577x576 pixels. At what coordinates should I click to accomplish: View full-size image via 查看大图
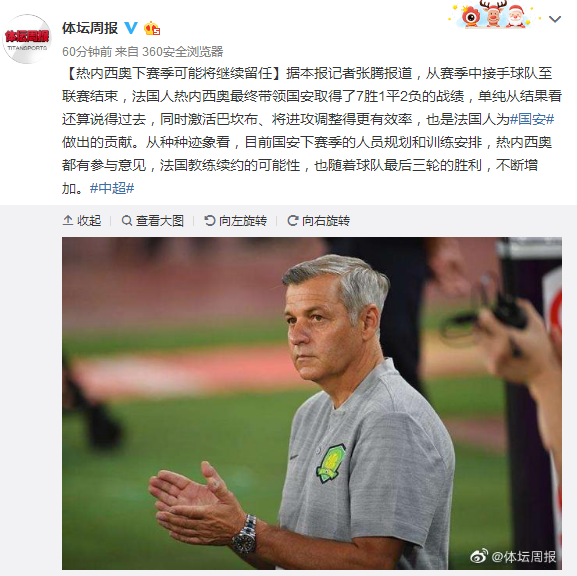click(153, 220)
